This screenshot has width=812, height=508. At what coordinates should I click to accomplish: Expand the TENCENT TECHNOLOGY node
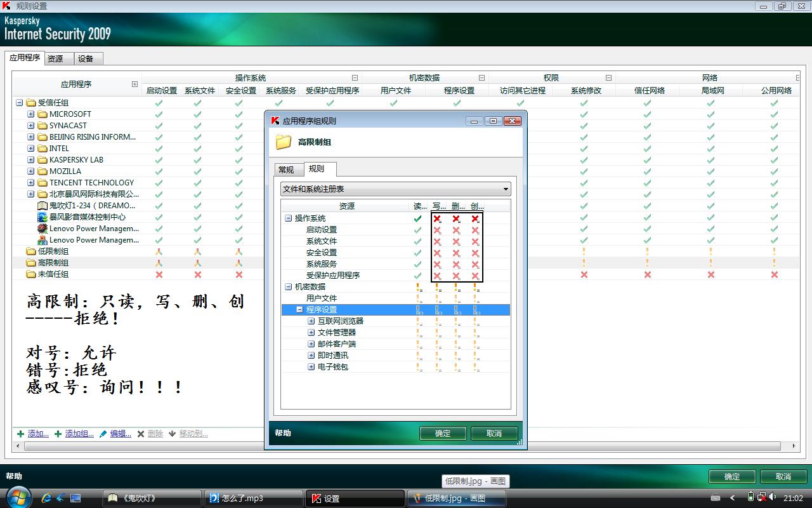(x=30, y=183)
